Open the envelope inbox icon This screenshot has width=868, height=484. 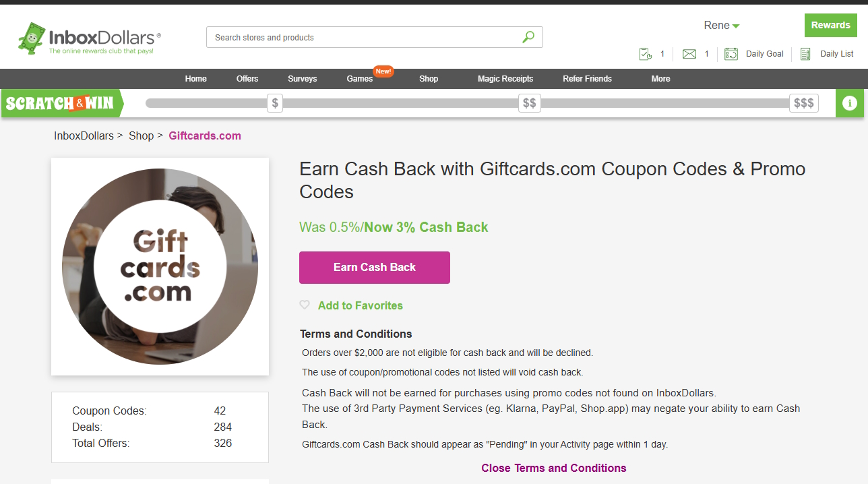(x=689, y=54)
